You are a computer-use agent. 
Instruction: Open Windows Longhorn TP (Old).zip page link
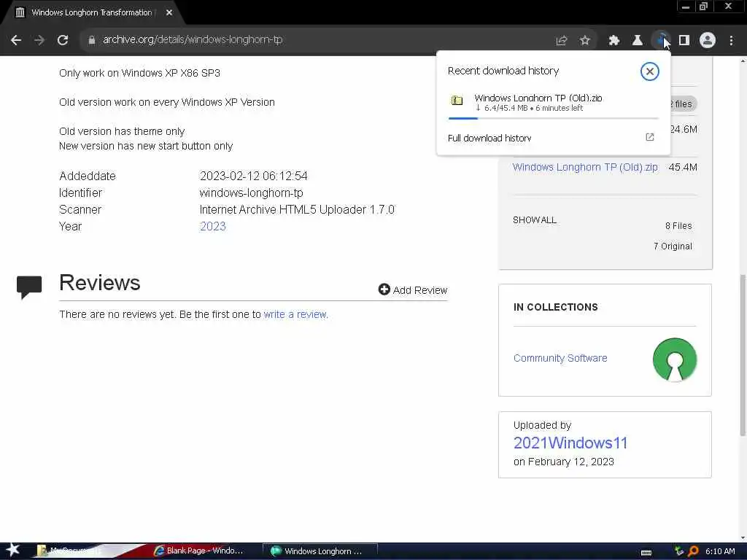coord(585,167)
